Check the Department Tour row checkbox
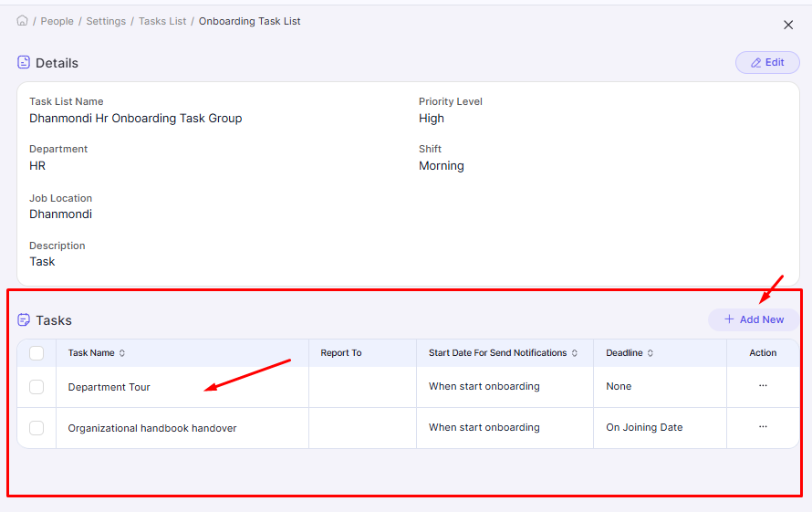 (36, 387)
